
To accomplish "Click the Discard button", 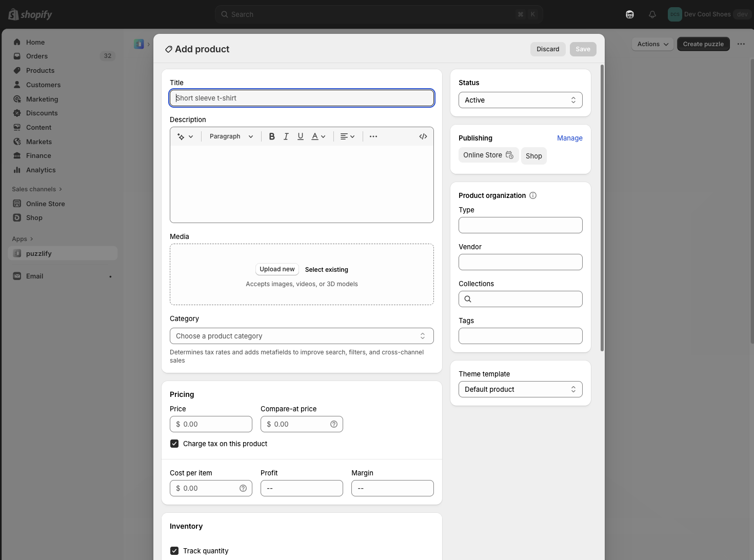I will point(548,49).
